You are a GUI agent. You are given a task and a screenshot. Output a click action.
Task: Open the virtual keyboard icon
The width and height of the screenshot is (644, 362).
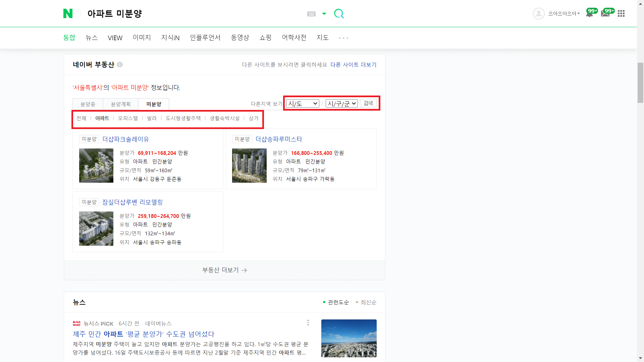(311, 14)
